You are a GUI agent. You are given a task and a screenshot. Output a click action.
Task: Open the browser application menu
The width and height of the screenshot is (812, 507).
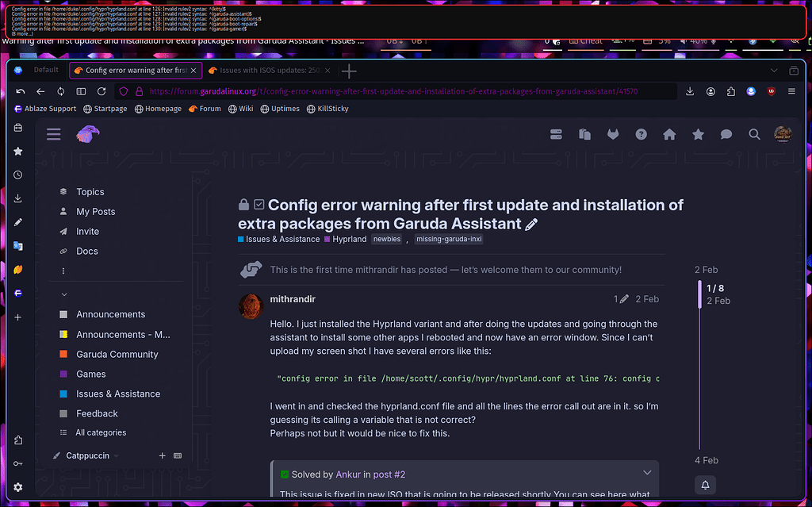pyautogui.click(x=791, y=91)
